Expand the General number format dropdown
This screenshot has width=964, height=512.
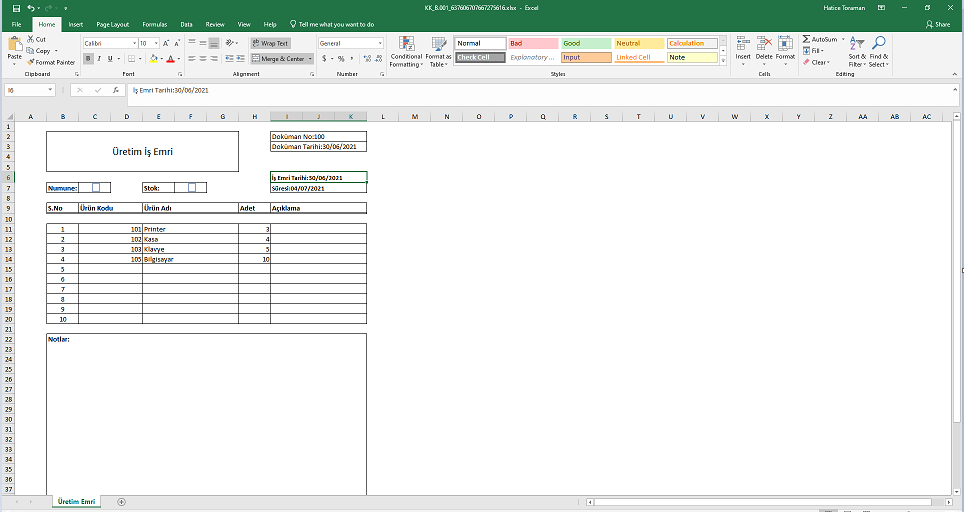click(x=380, y=44)
